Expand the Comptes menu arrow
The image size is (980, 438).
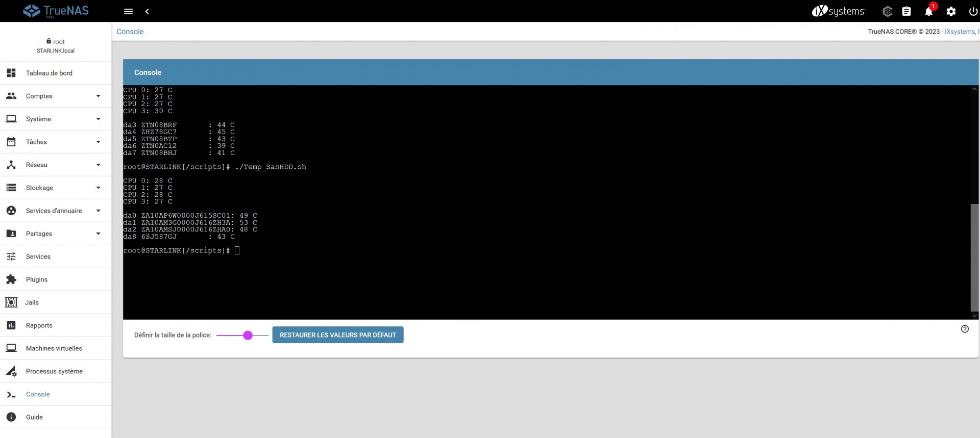point(99,96)
